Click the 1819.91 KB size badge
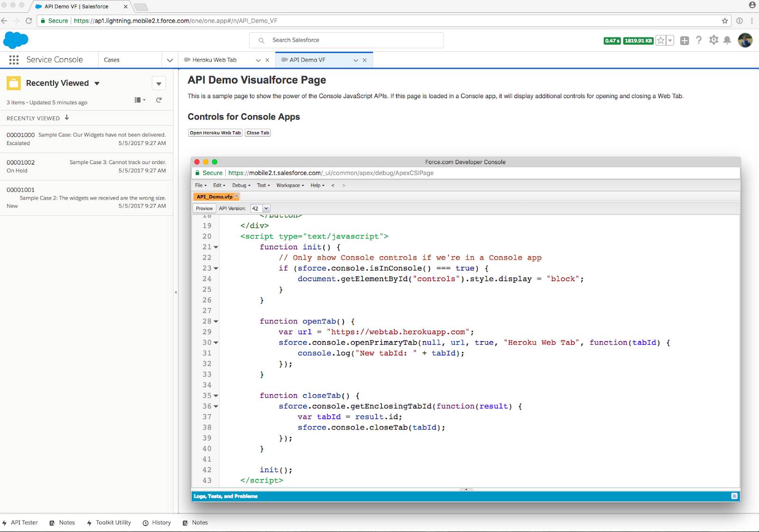Image resolution: width=759 pixels, height=532 pixels. (638, 41)
